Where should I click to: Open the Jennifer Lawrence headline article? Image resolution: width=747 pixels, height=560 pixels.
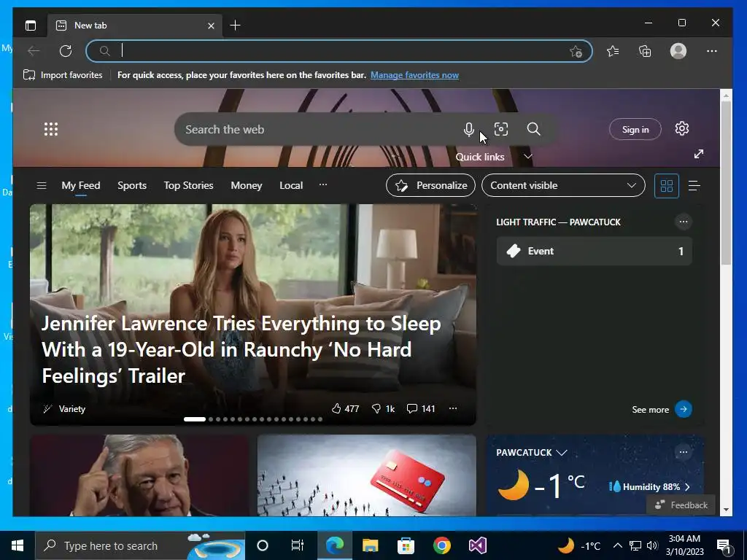point(241,349)
